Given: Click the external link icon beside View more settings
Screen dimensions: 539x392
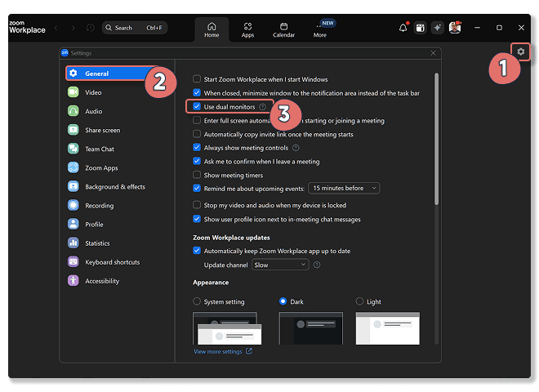Looking at the screenshot, I should [249, 351].
